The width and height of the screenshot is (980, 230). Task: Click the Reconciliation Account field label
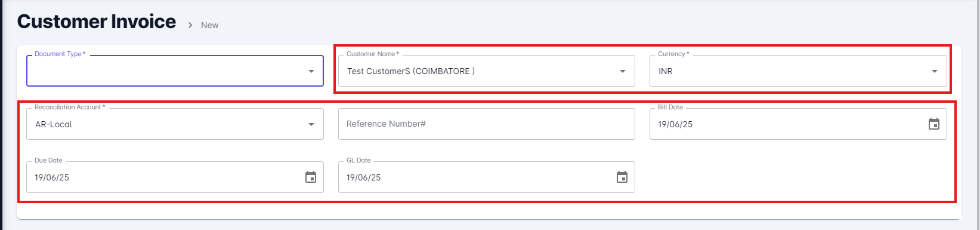coord(70,107)
